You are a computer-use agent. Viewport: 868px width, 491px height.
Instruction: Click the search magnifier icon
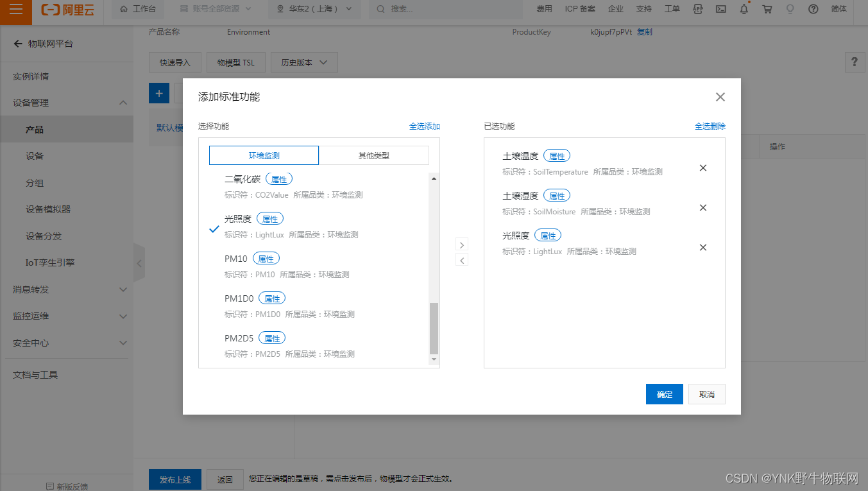(380, 9)
